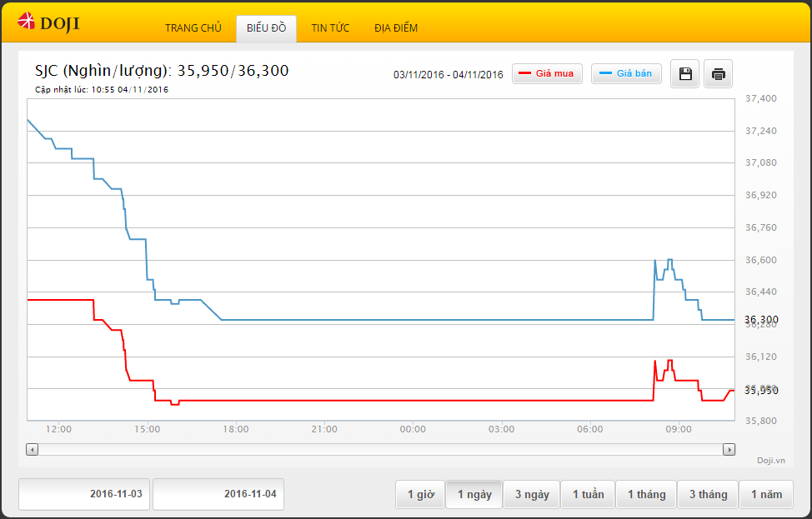812x519 pixels.
Task: Switch chart to 1 tuần
Action: coord(588,495)
